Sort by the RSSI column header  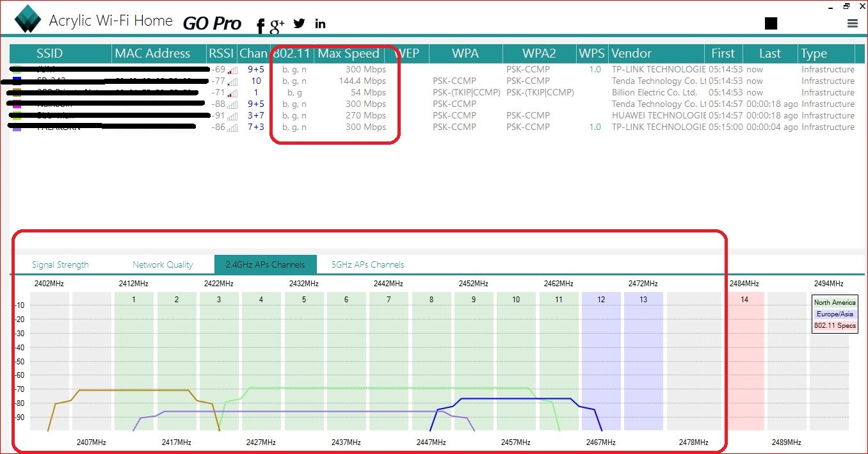click(x=221, y=54)
